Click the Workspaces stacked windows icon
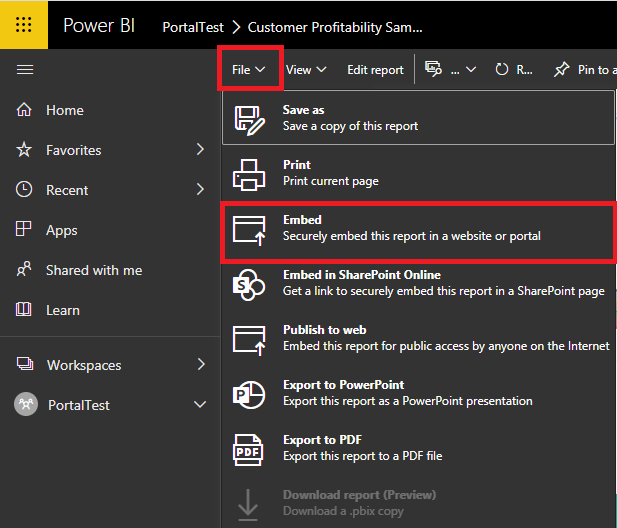The height and width of the screenshot is (528, 617). (25, 364)
